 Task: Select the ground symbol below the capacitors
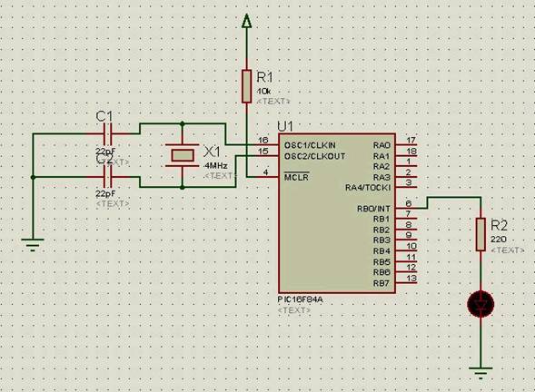(x=33, y=245)
